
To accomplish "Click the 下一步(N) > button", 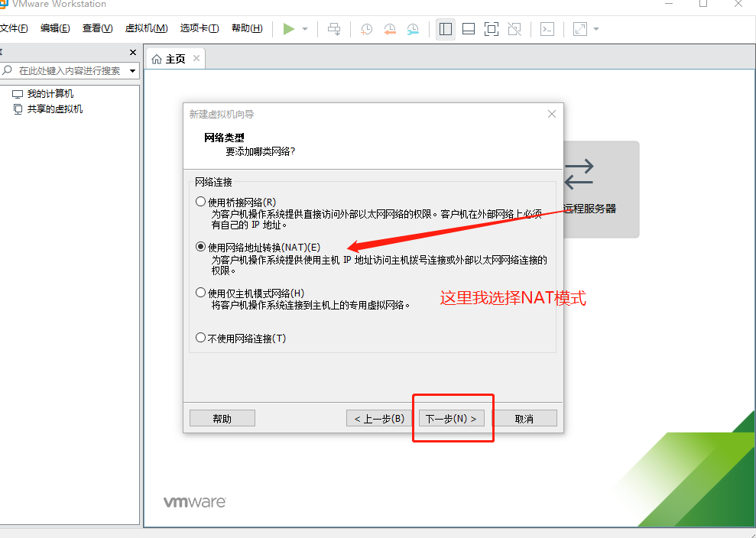I will (x=451, y=419).
